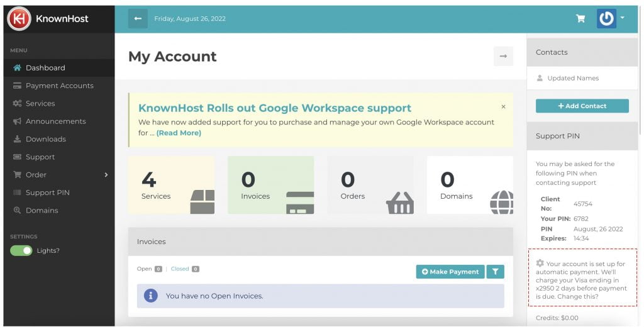Open Support PIN in the sidebar
The width and height of the screenshot is (644, 334).
[59, 192]
